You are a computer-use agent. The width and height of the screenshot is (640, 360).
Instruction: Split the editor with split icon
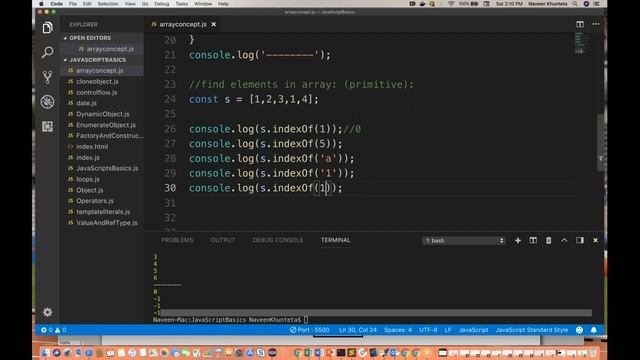(580, 24)
